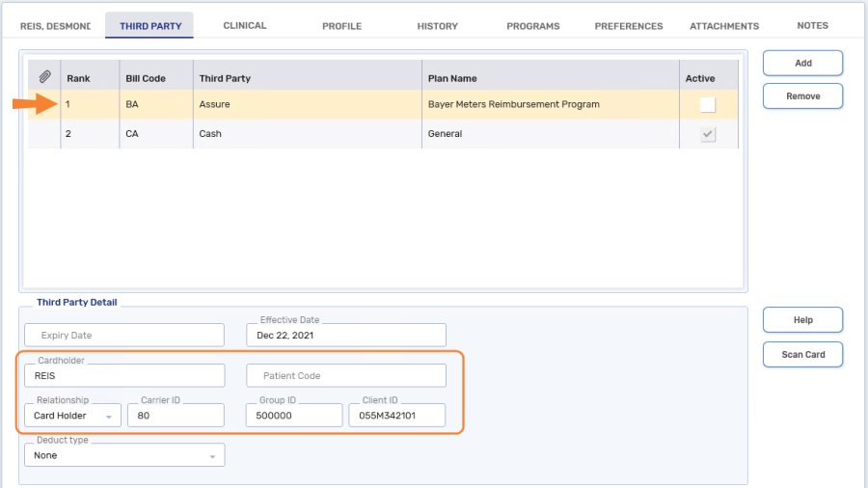
Task: Toggle Active checkbox for Assure row
Action: point(708,104)
